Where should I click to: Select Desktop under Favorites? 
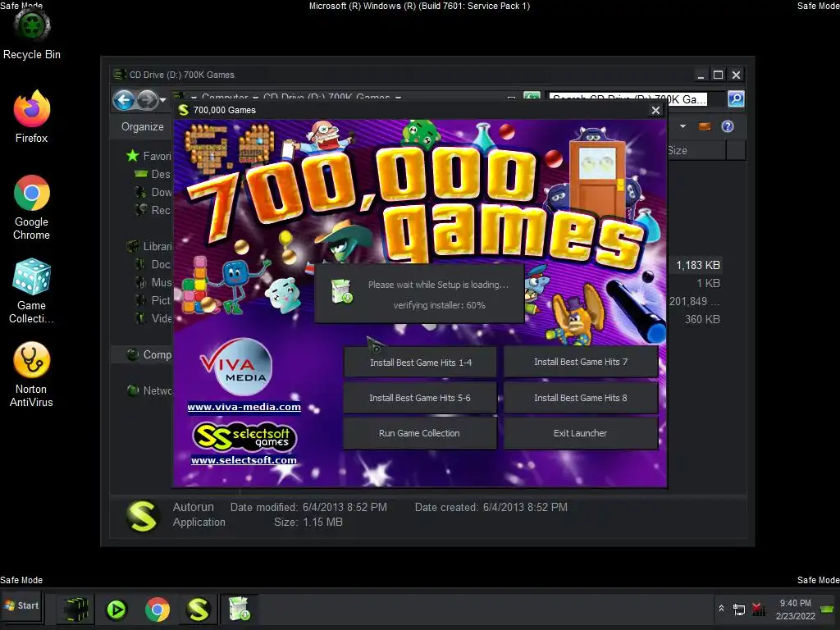pyautogui.click(x=152, y=174)
